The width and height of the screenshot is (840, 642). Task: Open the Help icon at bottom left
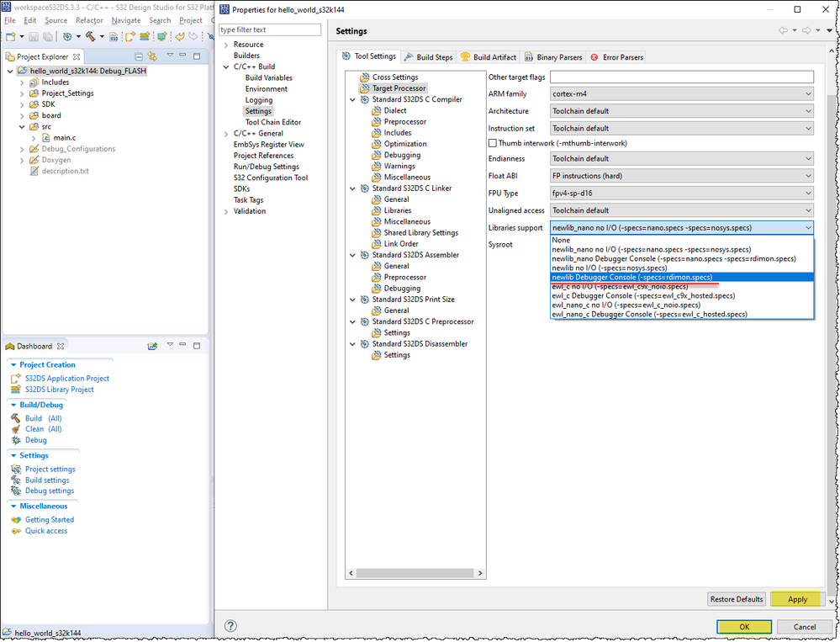[x=230, y=626]
